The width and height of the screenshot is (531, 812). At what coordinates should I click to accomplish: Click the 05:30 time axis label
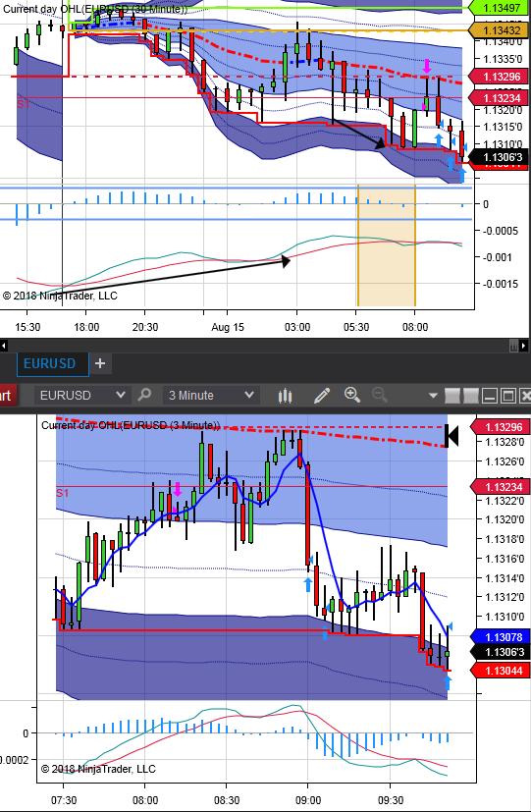(x=356, y=327)
